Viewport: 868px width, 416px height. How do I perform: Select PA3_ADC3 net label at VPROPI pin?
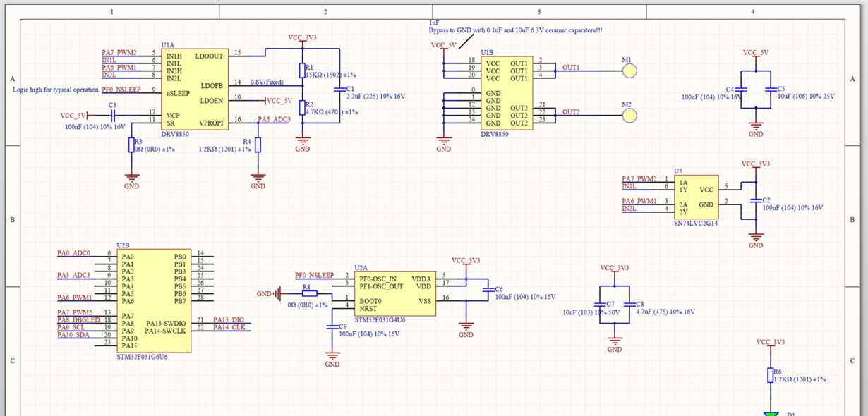pos(274,119)
